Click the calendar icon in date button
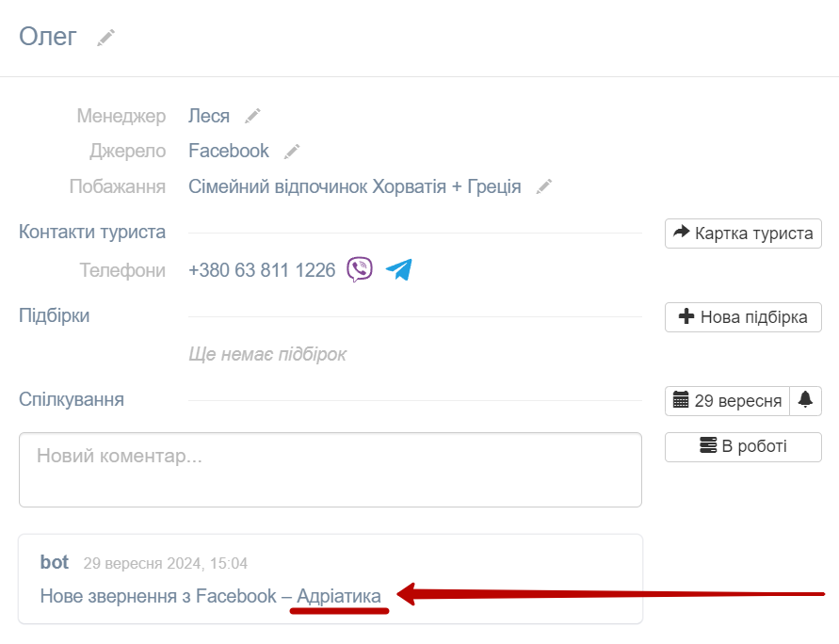This screenshot has width=839, height=644. click(681, 399)
